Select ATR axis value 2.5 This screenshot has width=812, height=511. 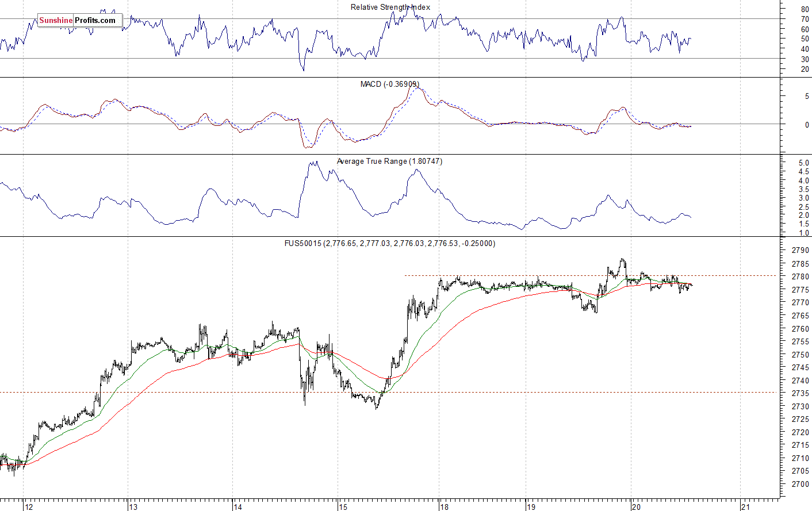pyautogui.click(x=804, y=206)
